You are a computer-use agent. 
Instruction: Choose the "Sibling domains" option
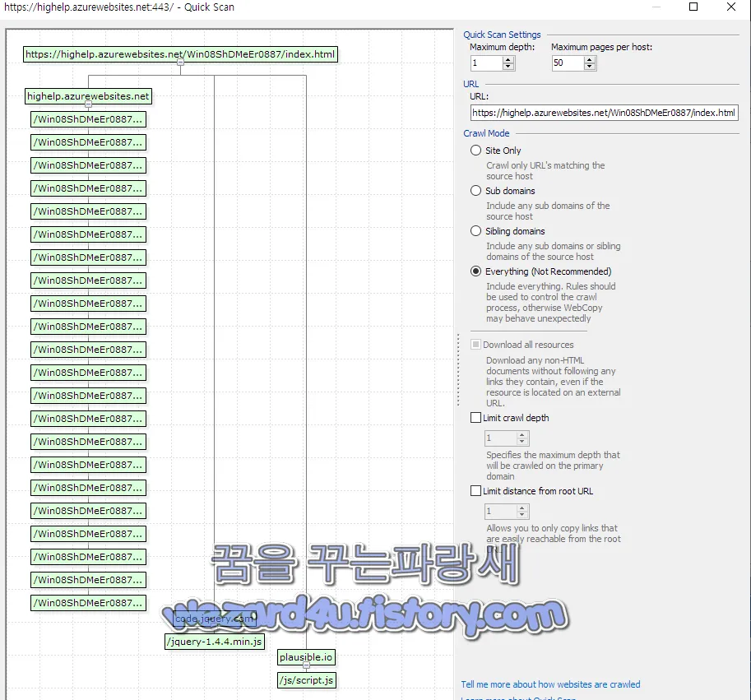(x=475, y=231)
